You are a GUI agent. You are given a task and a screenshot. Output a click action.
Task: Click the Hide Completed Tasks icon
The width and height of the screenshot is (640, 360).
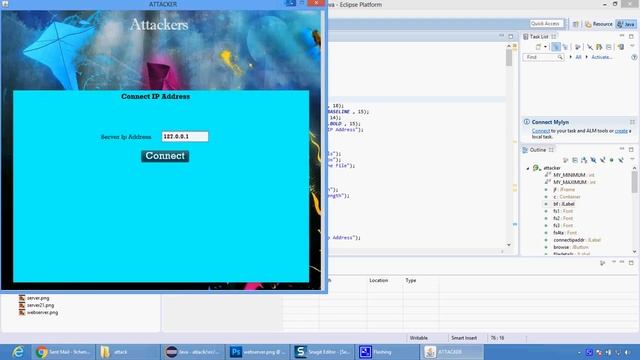click(590, 47)
